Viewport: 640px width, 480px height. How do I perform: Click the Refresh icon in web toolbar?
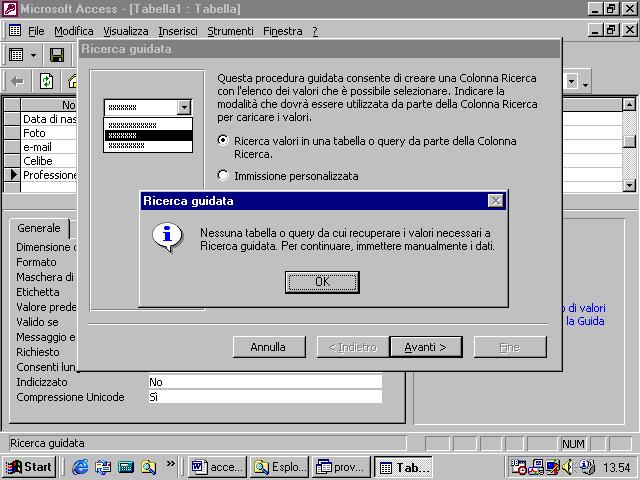tap(46, 81)
